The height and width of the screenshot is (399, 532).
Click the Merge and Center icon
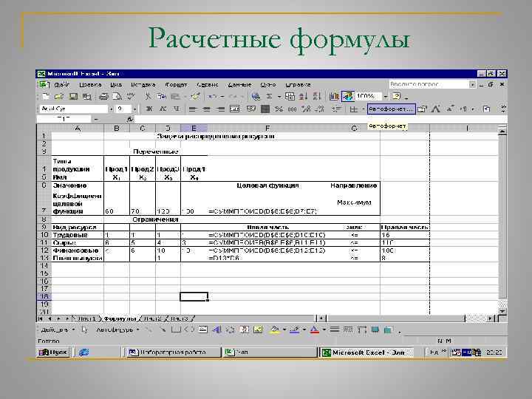coord(234,109)
